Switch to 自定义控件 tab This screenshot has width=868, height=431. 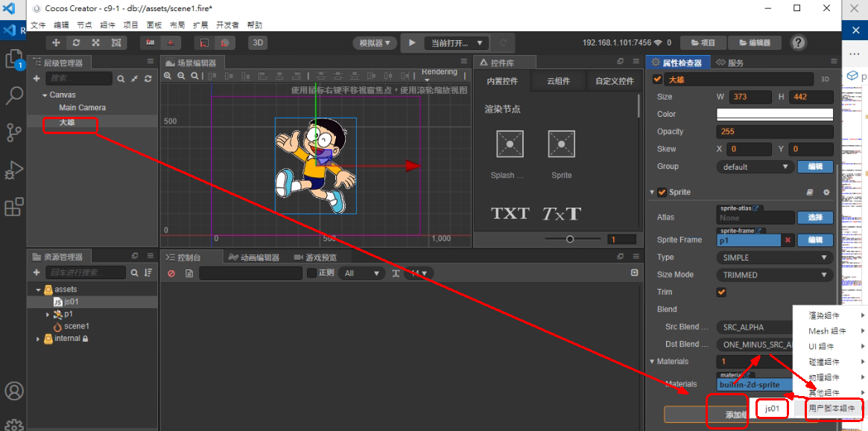click(615, 81)
